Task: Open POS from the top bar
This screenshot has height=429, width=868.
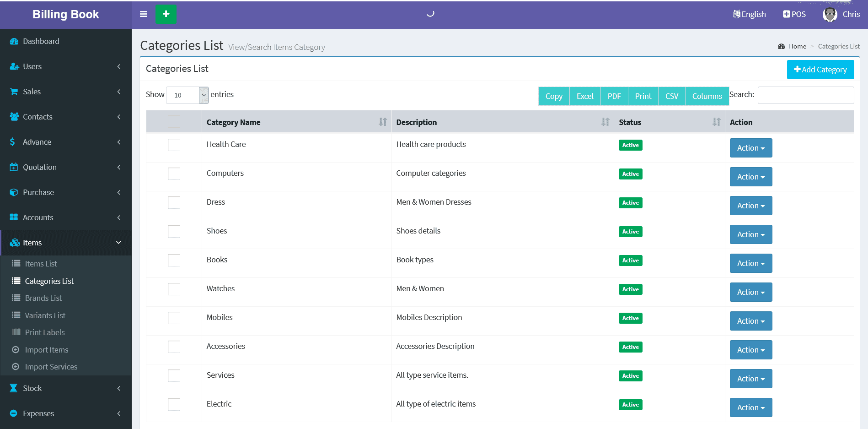Action: coord(794,14)
